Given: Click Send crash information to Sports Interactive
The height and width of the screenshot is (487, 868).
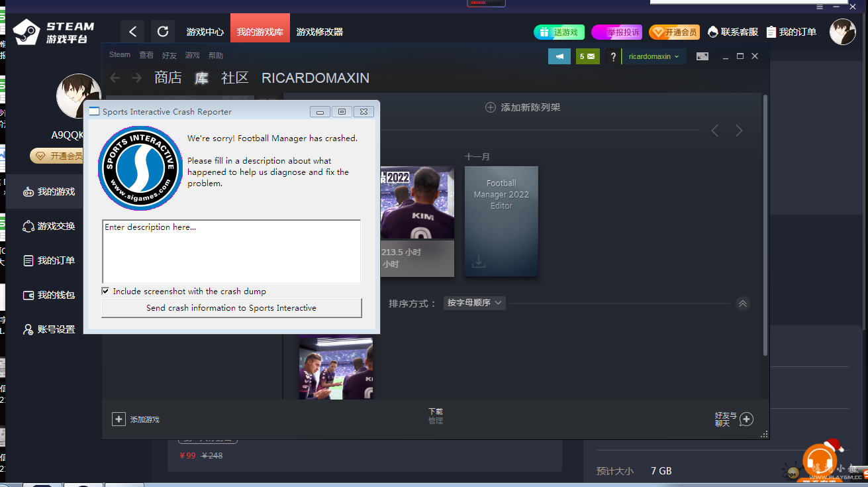Looking at the screenshot, I should (x=232, y=308).
